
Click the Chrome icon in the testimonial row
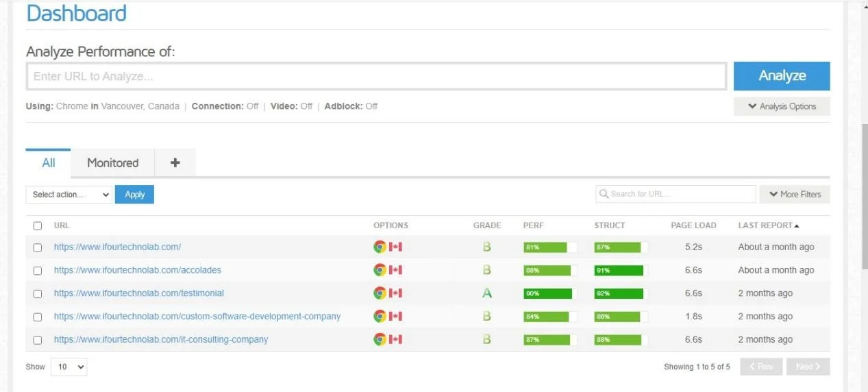(380, 293)
